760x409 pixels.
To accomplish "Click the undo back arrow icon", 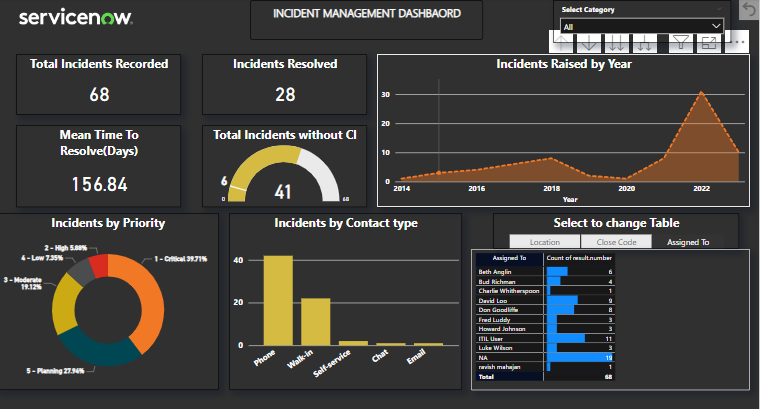I will (x=748, y=9).
